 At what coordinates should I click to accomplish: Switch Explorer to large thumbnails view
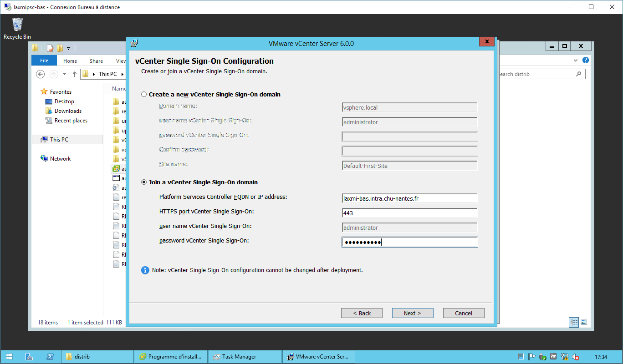click(584, 322)
